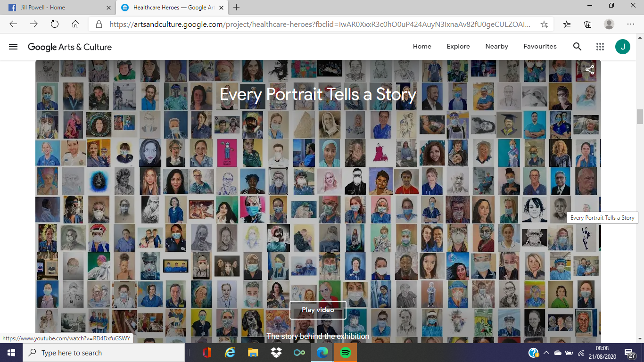
Task: Open Favourites in the navigation
Action: (x=540, y=47)
